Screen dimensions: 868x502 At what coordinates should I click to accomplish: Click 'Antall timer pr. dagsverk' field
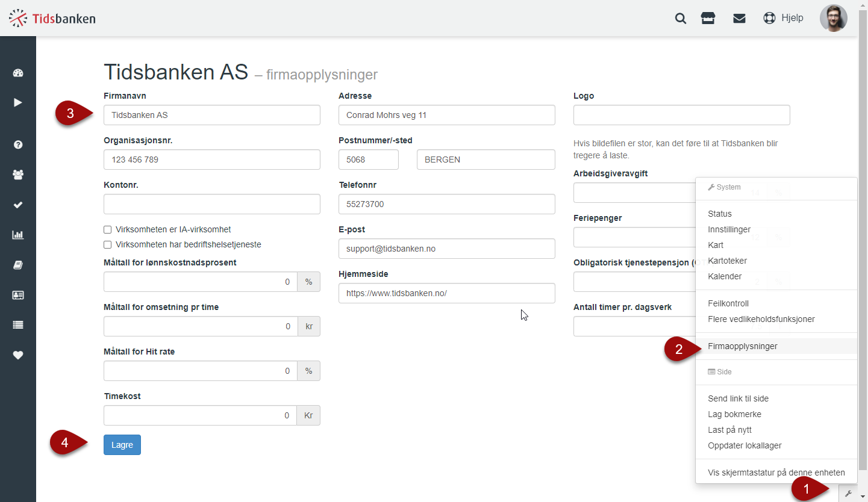pos(634,326)
